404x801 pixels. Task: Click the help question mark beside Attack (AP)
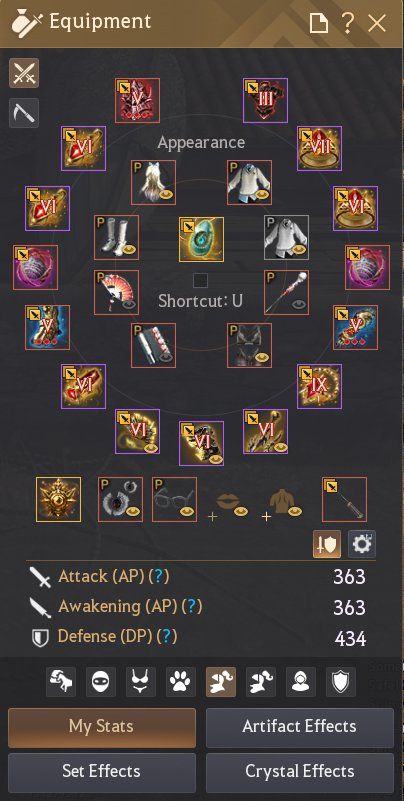(x=161, y=577)
